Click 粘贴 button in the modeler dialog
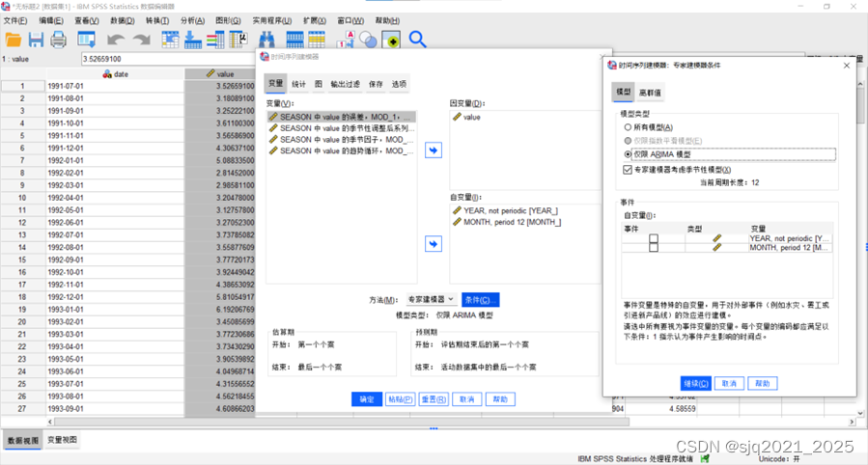Screen dimensions: 868x465 401,399
